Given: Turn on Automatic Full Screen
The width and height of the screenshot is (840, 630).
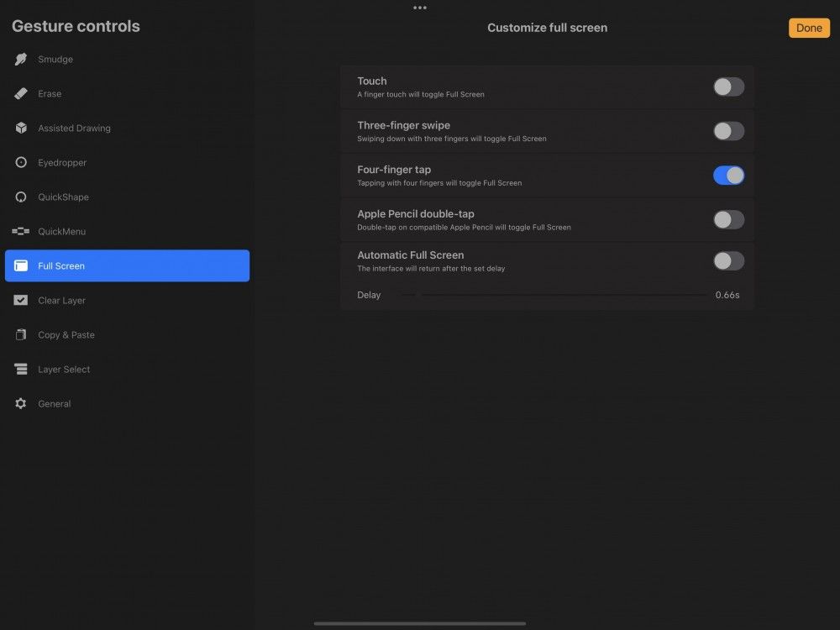Looking at the screenshot, I should [728, 260].
